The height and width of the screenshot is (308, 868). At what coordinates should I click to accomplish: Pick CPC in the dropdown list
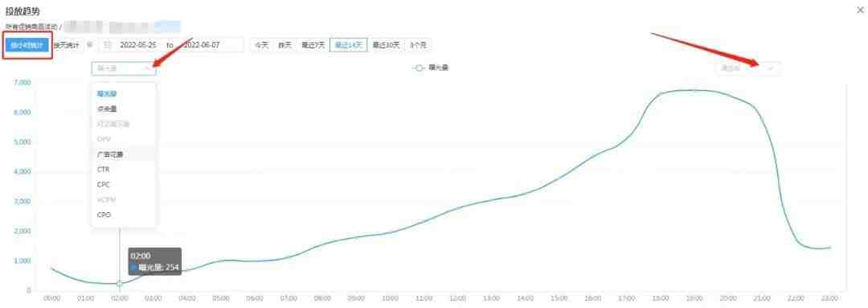103,184
